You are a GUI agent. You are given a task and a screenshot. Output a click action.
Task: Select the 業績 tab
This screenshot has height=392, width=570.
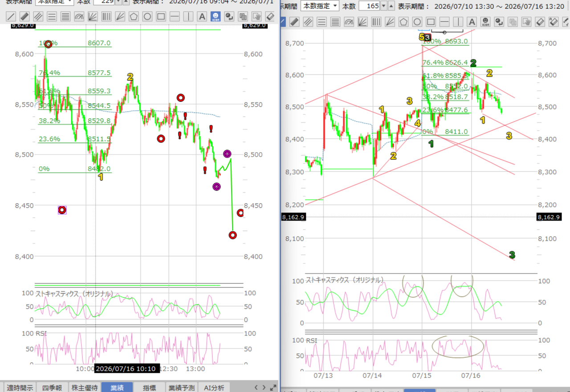[x=117, y=388]
